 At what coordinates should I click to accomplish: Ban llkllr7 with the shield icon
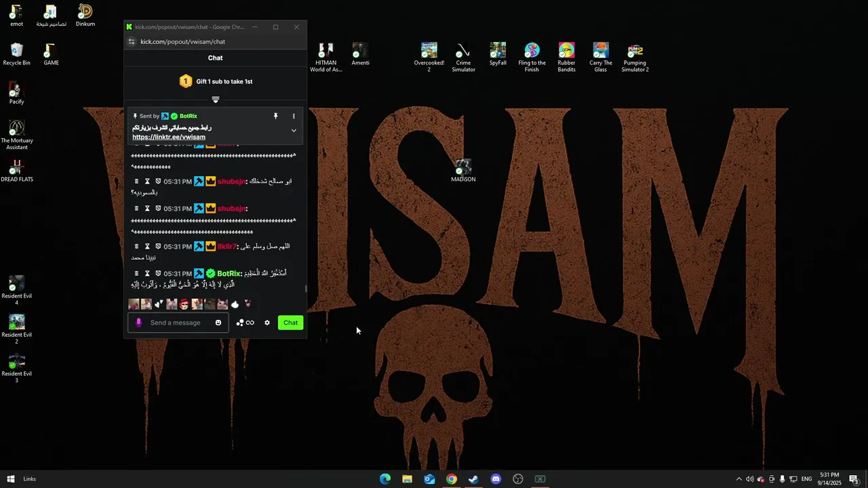[x=158, y=247]
